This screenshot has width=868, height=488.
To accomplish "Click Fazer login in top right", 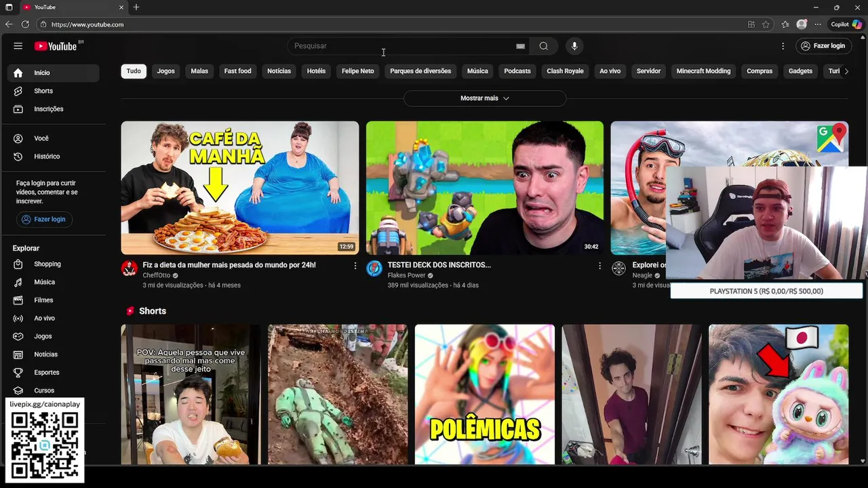I will coord(823,46).
